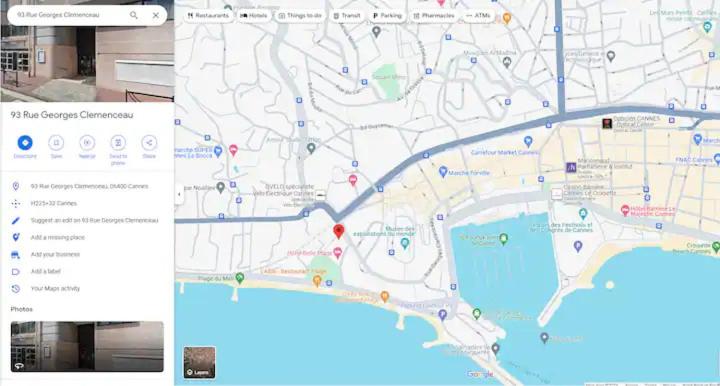
Task: Click the search magnifier icon
Action: coord(134,15)
